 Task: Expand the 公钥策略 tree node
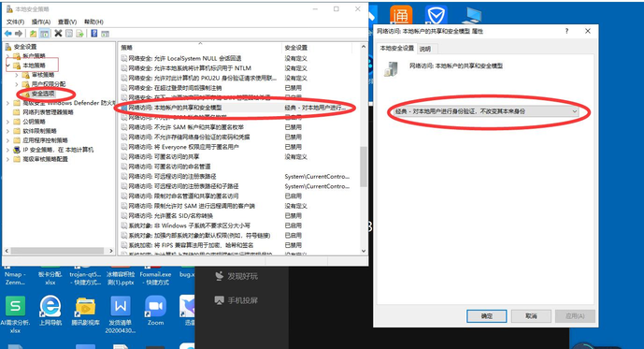[7, 122]
